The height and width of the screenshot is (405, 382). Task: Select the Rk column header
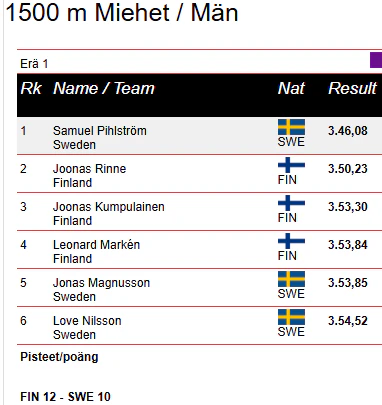tap(31, 88)
